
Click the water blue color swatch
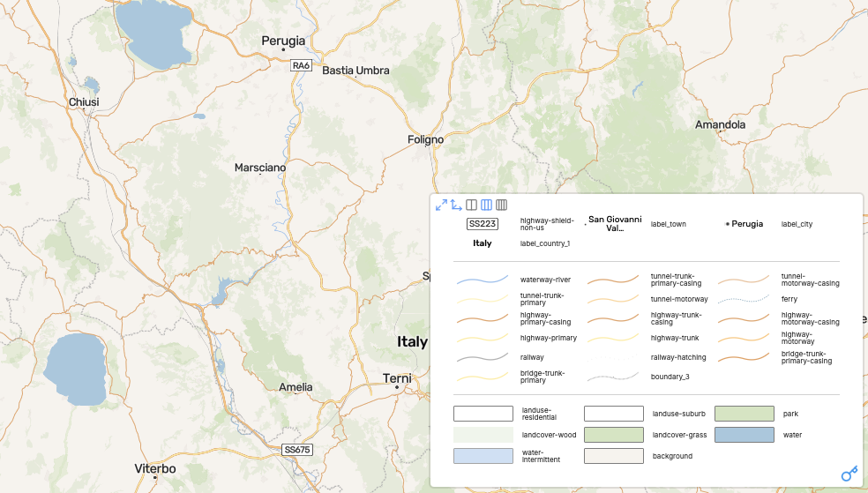(x=745, y=435)
